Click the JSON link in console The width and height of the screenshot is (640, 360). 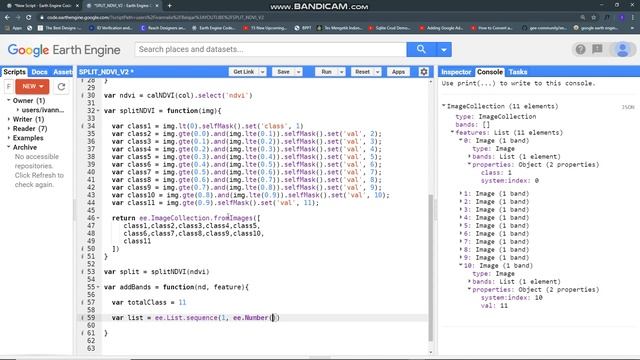628,107
